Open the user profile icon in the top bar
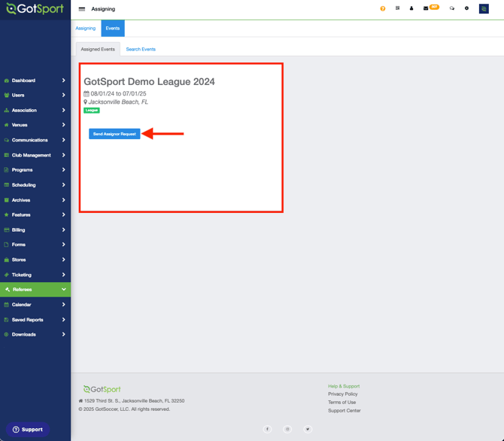The image size is (504, 441). 411,8
